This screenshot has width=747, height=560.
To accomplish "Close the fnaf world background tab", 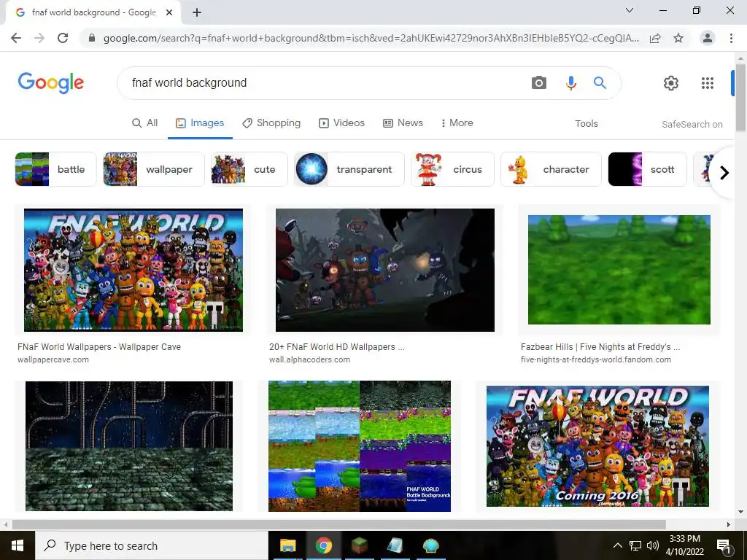I will point(169,13).
